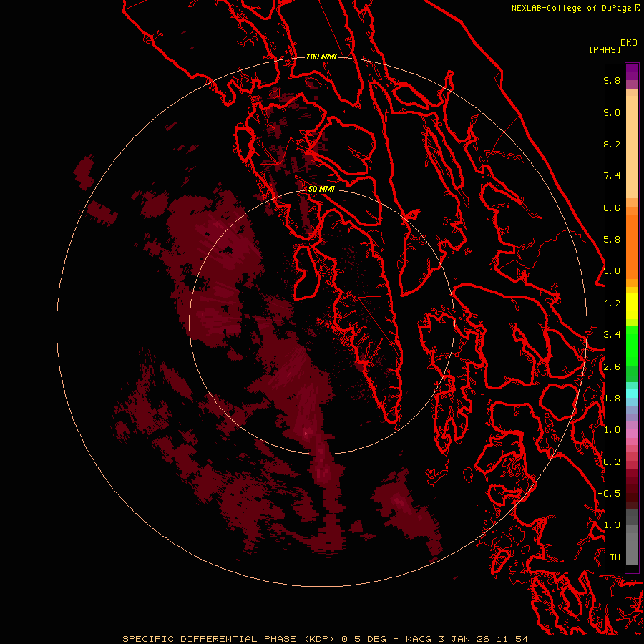The image size is (644, 644).
Task: Click the 50 NMI range ring label
Action: click(321, 189)
